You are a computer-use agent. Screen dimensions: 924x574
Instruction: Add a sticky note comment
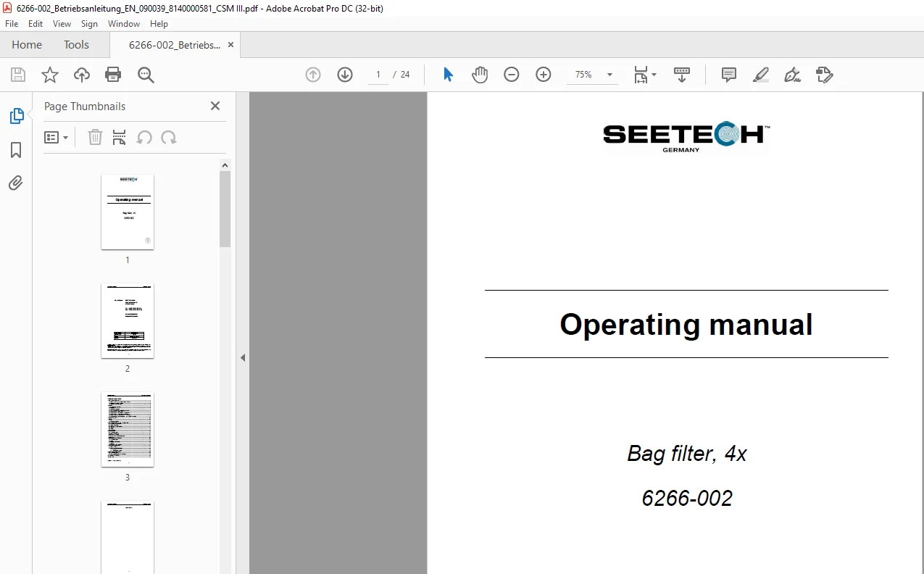(729, 75)
